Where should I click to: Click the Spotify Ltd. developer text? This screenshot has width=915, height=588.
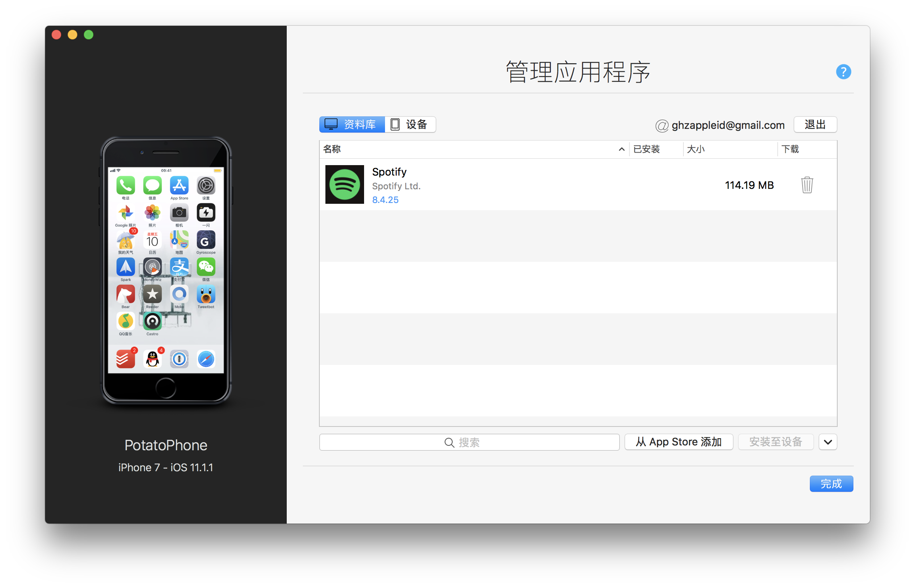click(x=396, y=186)
